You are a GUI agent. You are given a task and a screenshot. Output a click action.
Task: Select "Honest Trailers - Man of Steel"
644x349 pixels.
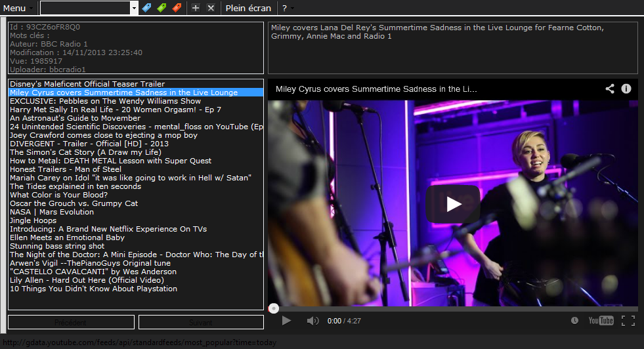pos(136,169)
